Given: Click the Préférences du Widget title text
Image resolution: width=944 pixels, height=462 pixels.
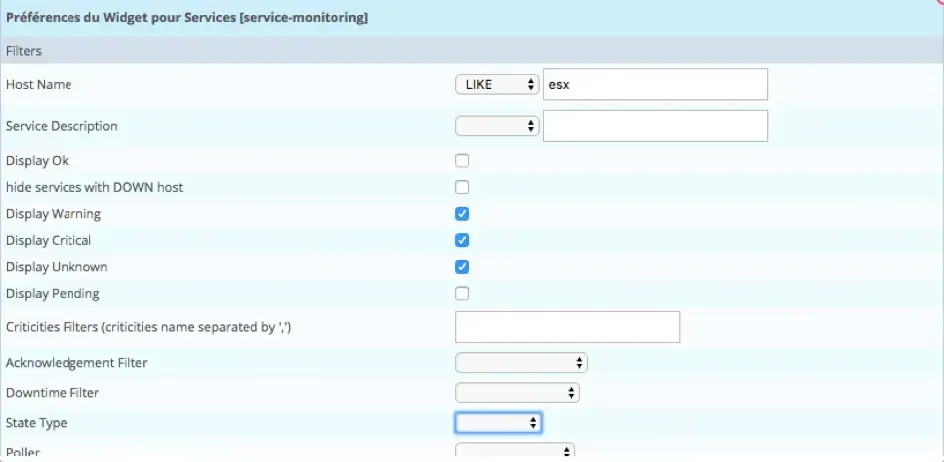Looking at the screenshot, I should 187,17.
